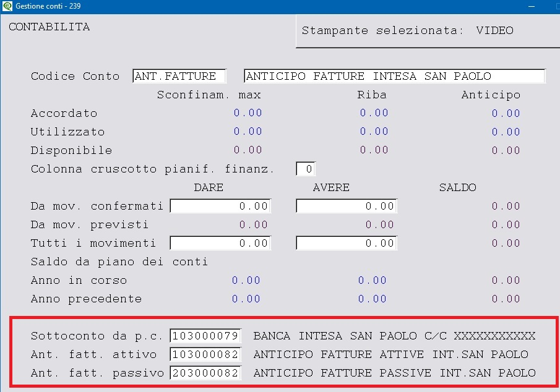Click the Sottoconto da p.c. label
Screen dimensions: 560x392
coord(97,336)
